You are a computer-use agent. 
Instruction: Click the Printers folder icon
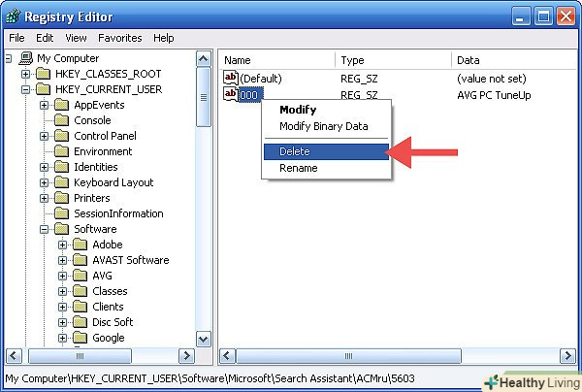pyautogui.click(x=62, y=198)
